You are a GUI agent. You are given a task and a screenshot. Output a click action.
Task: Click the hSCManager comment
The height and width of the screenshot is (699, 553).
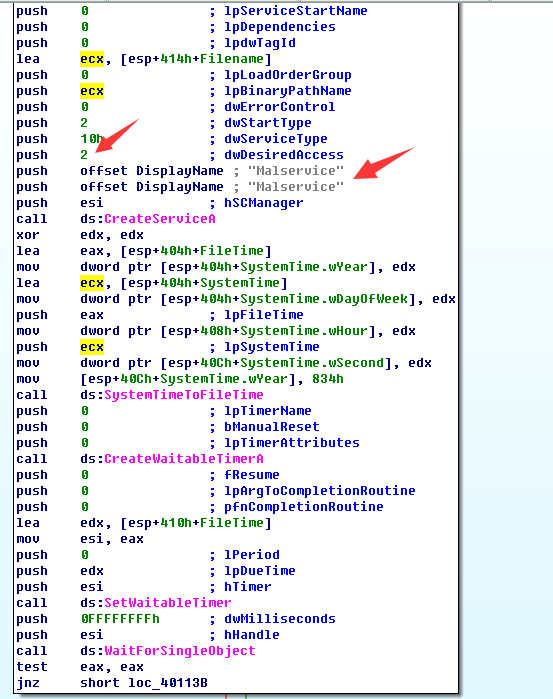tap(264, 203)
